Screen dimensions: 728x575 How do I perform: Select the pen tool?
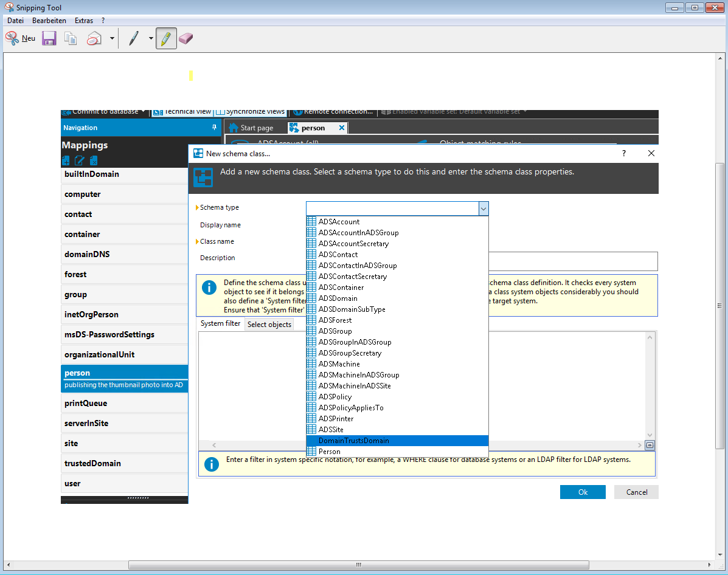click(134, 38)
